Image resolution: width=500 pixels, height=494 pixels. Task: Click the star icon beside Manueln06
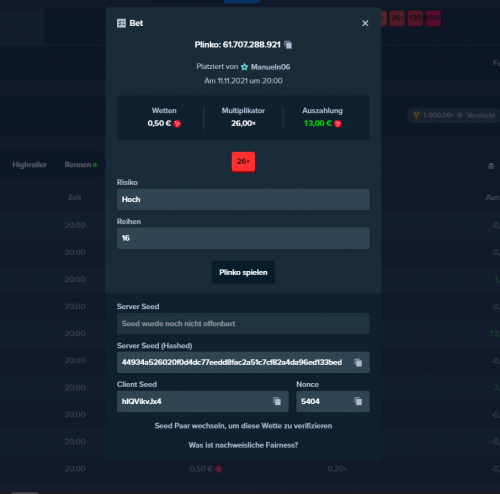pyautogui.click(x=245, y=67)
